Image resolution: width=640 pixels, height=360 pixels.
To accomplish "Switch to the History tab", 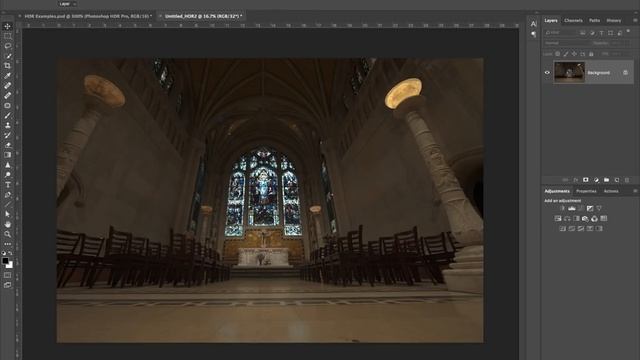I will 613,20.
